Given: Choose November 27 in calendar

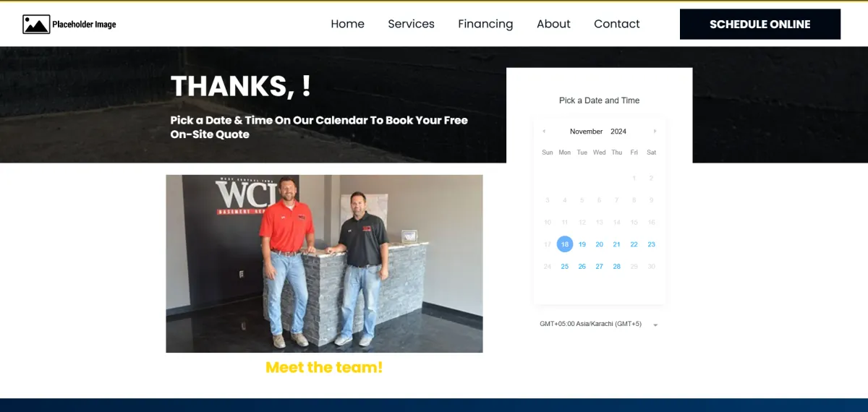Looking at the screenshot, I should 600,267.
